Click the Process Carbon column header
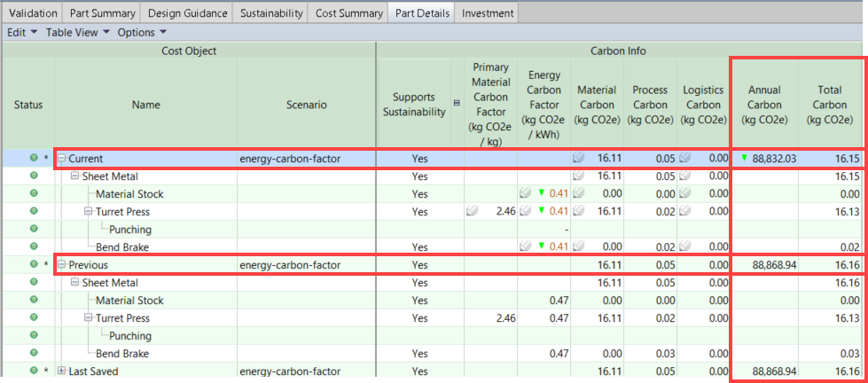This screenshot has width=868, height=383. 650,105
